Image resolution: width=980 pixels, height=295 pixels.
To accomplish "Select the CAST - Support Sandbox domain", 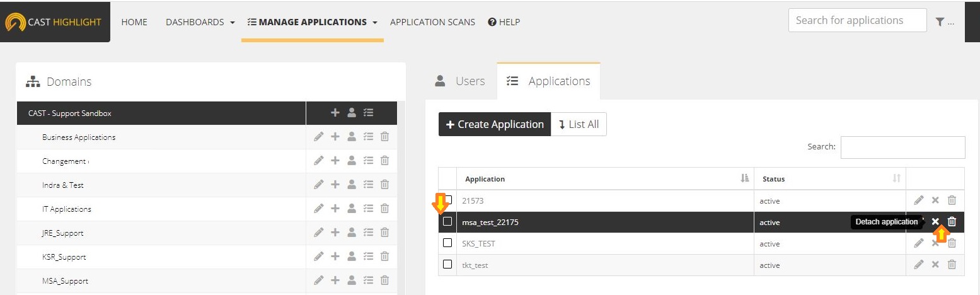I will point(161,113).
